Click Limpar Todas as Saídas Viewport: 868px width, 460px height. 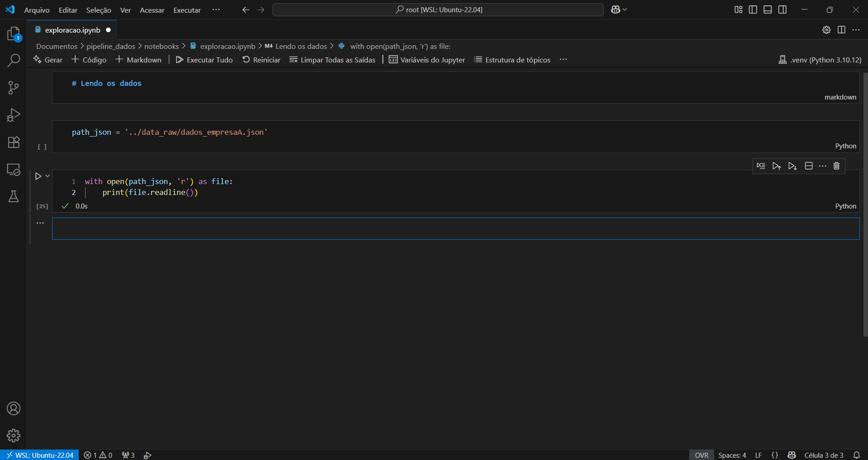coord(333,60)
